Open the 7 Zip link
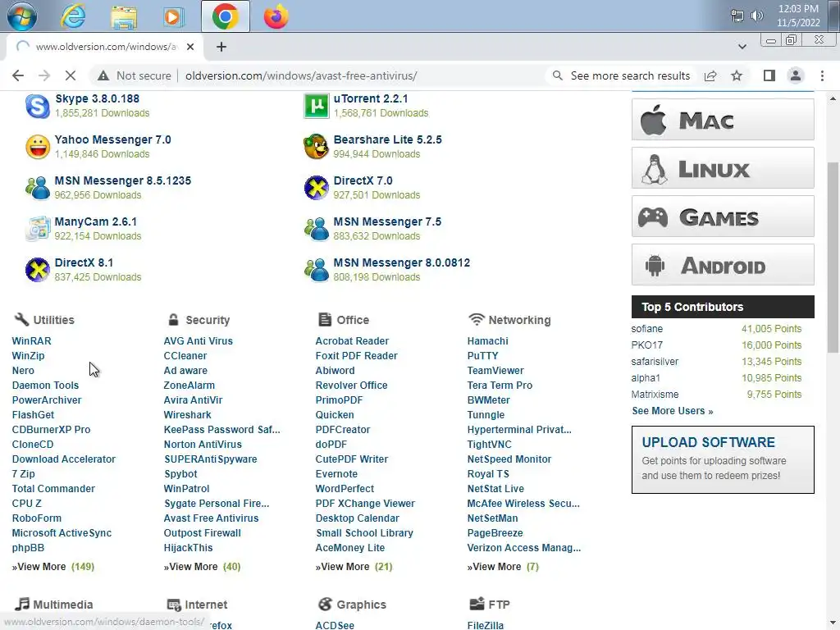840x630 pixels. pyautogui.click(x=23, y=473)
